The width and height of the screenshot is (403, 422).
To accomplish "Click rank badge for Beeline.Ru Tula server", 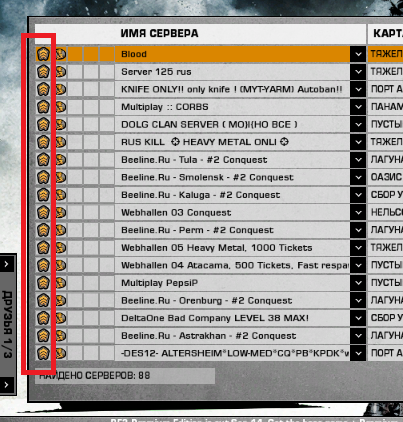I will click(43, 160).
